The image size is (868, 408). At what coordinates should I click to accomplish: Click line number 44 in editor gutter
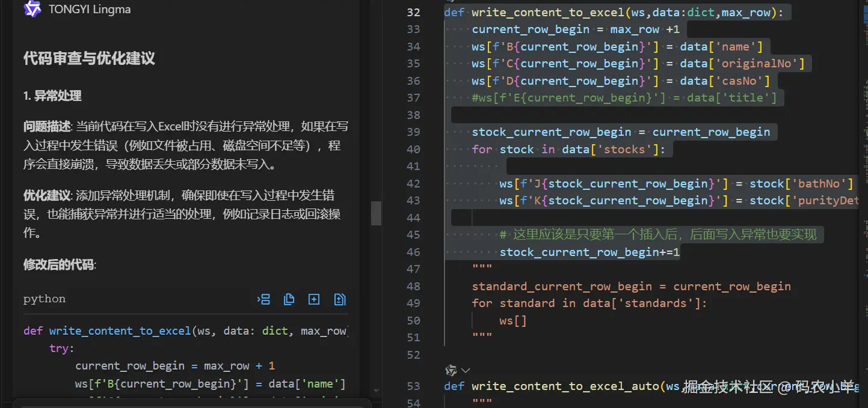click(413, 218)
